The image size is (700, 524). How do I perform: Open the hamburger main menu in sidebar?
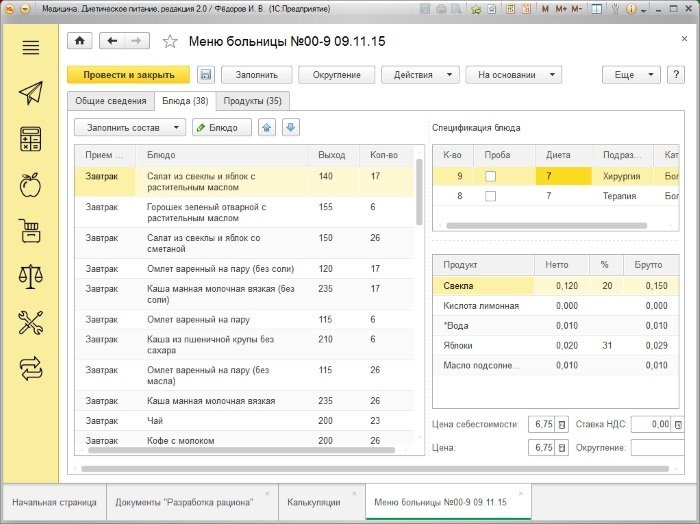31,48
